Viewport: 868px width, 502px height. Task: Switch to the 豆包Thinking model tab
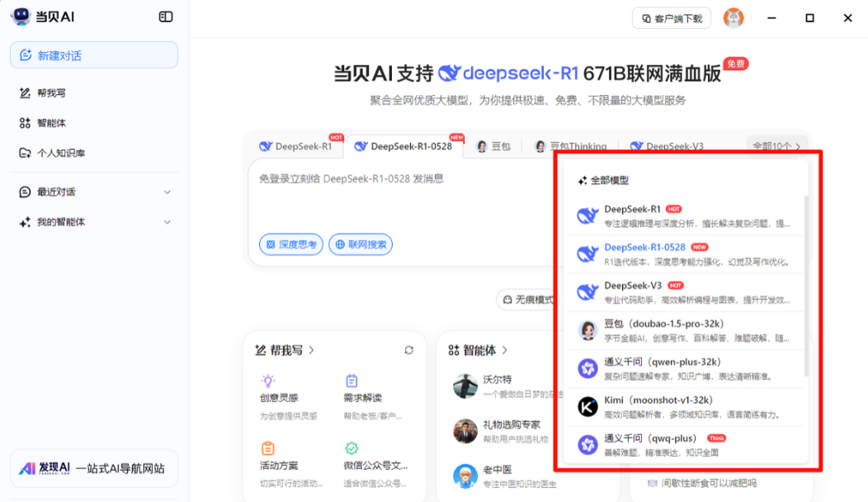(x=571, y=146)
